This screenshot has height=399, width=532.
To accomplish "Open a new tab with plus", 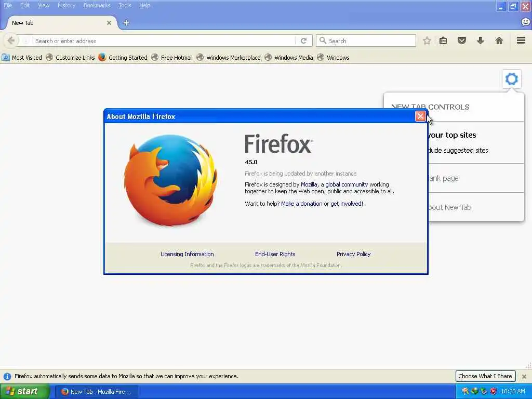I will point(126,23).
